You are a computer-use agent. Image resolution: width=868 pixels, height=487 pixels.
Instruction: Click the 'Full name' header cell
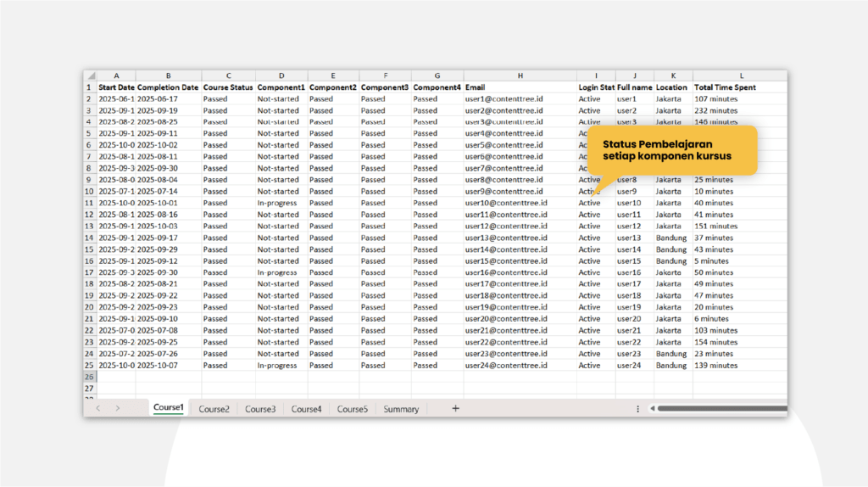point(634,87)
